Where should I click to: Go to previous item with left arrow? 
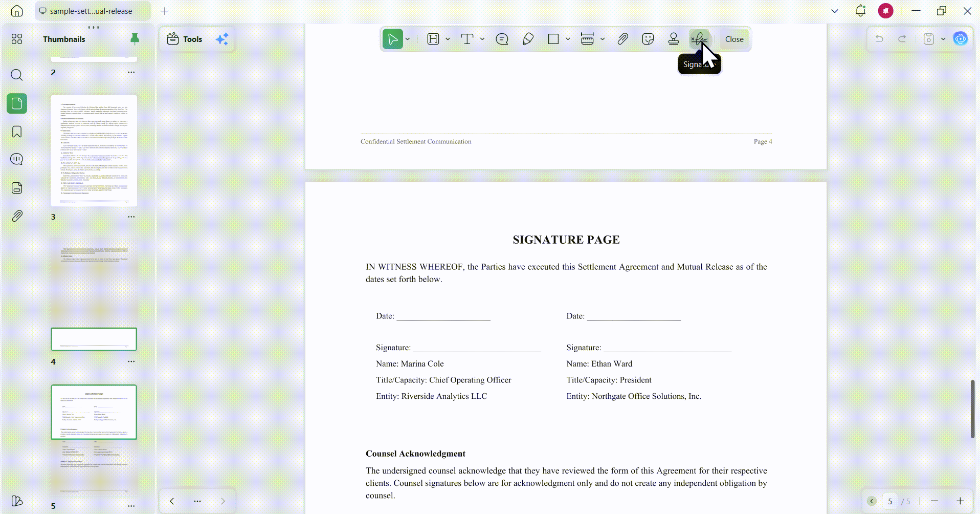click(x=172, y=501)
